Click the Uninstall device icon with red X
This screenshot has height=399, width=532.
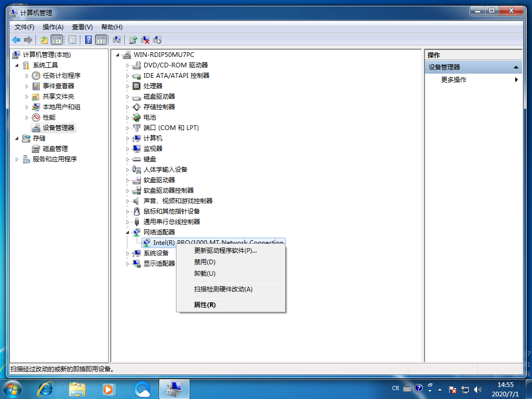[146, 40]
